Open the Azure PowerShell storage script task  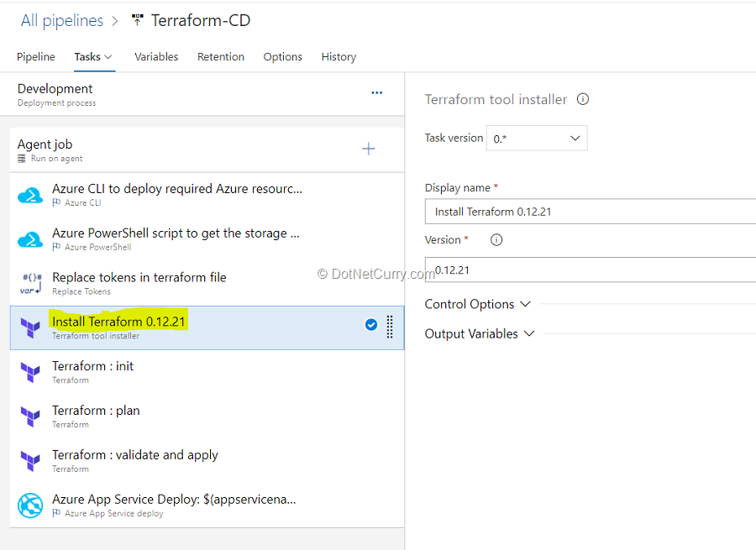coord(207,239)
